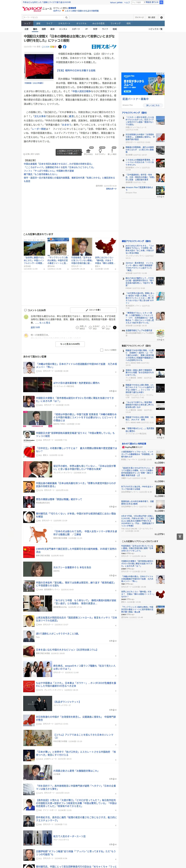Select the 有料 navigation tab

pos(128,24)
